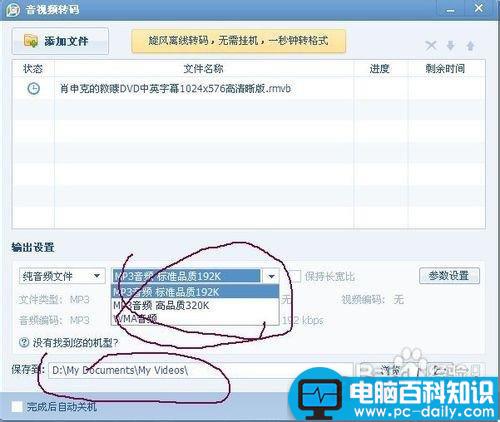Click the 参数设置 button
Viewport: 500px width, 422px height.
[449, 276]
